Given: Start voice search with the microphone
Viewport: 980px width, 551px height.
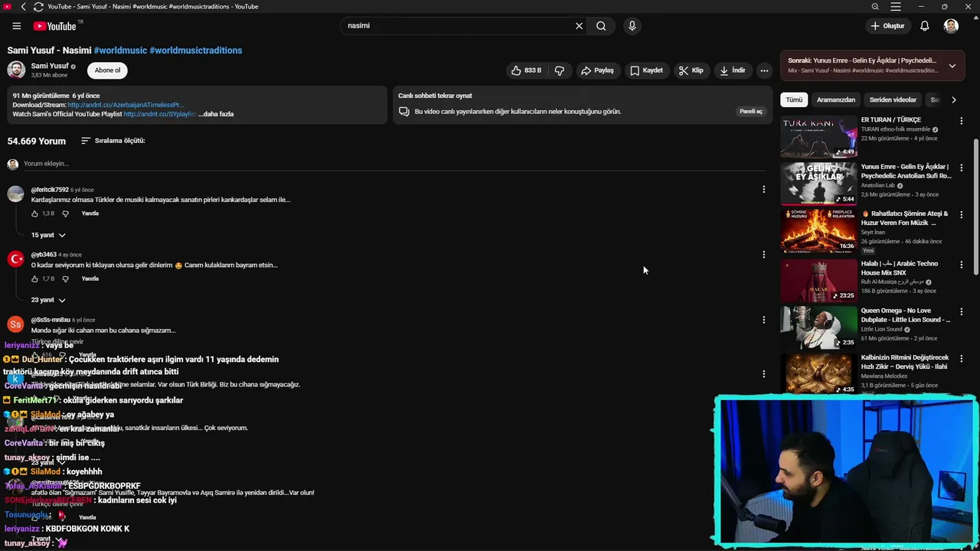Looking at the screenshot, I should click(x=632, y=26).
